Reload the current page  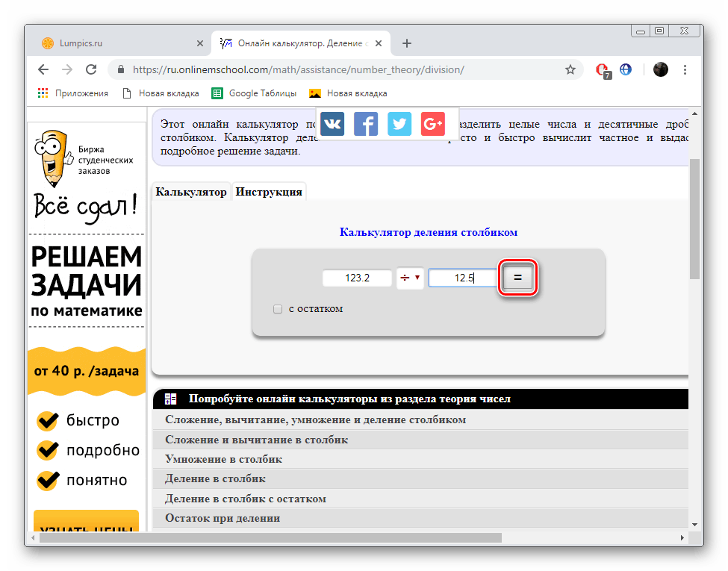click(91, 69)
